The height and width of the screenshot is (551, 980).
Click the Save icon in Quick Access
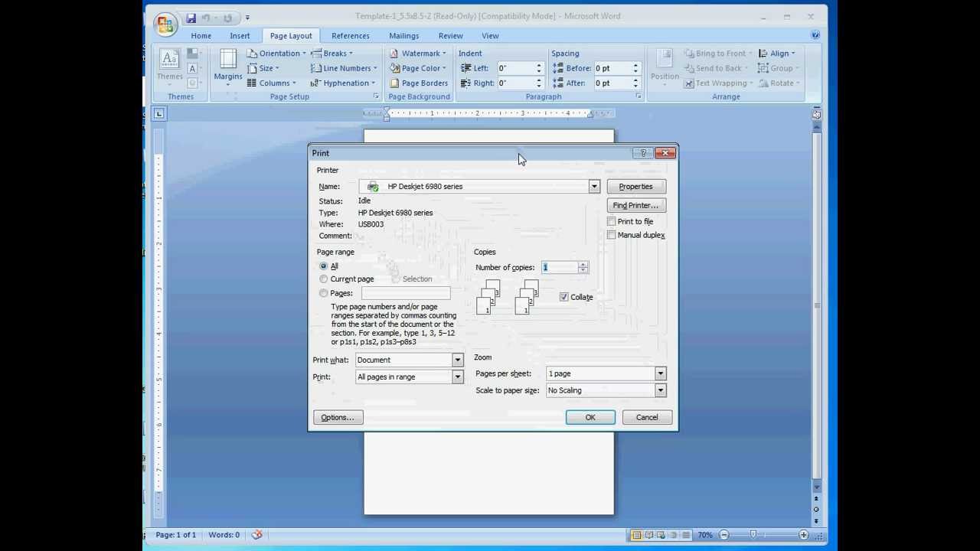click(x=191, y=18)
